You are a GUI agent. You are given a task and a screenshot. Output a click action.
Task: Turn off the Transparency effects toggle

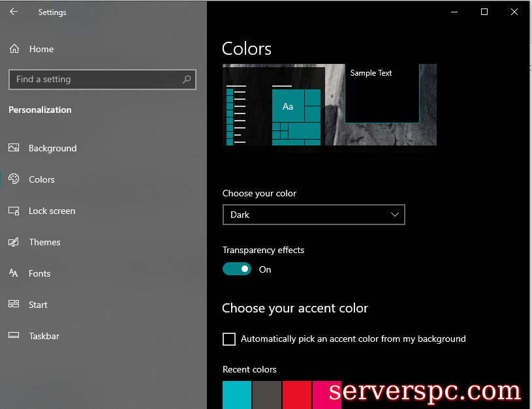point(237,269)
